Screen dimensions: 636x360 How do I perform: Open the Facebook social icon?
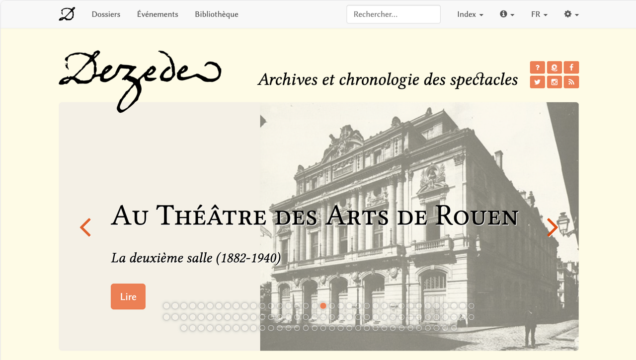pos(571,67)
